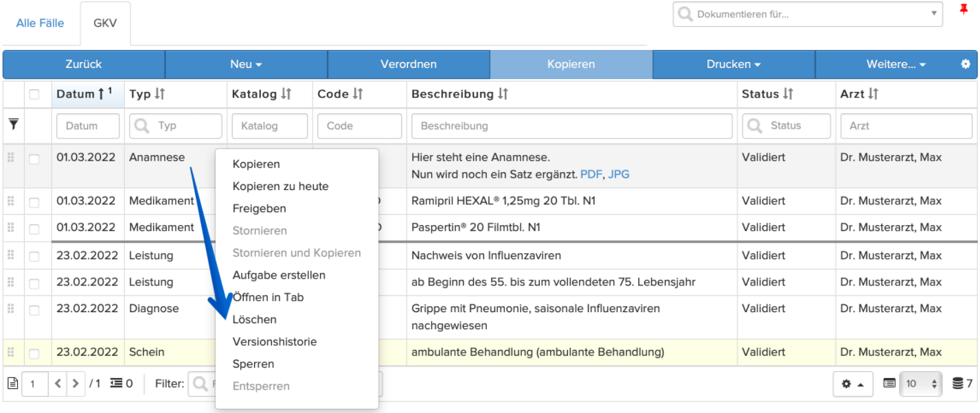Open footer gear settings dropdown
Viewport: 980px width, 413px height.
pos(853,383)
